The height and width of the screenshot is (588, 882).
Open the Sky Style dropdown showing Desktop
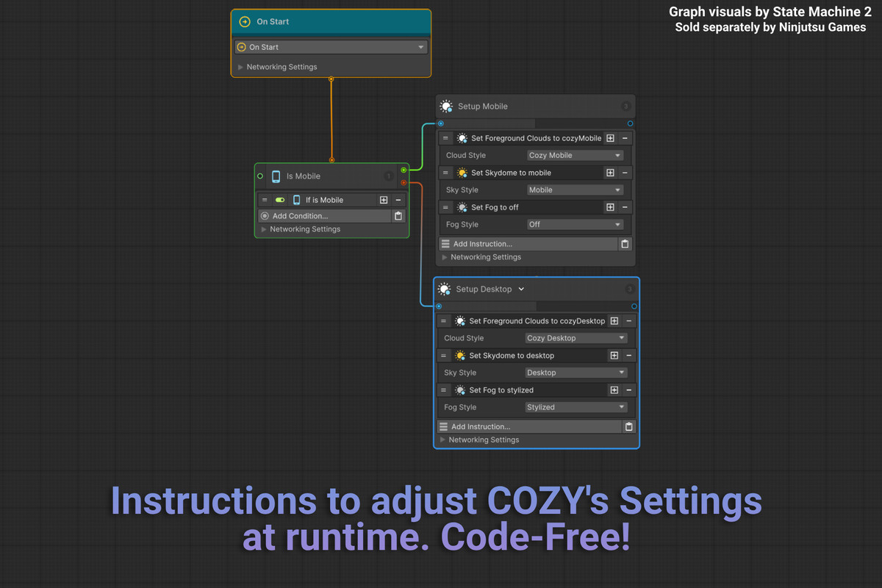point(576,372)
